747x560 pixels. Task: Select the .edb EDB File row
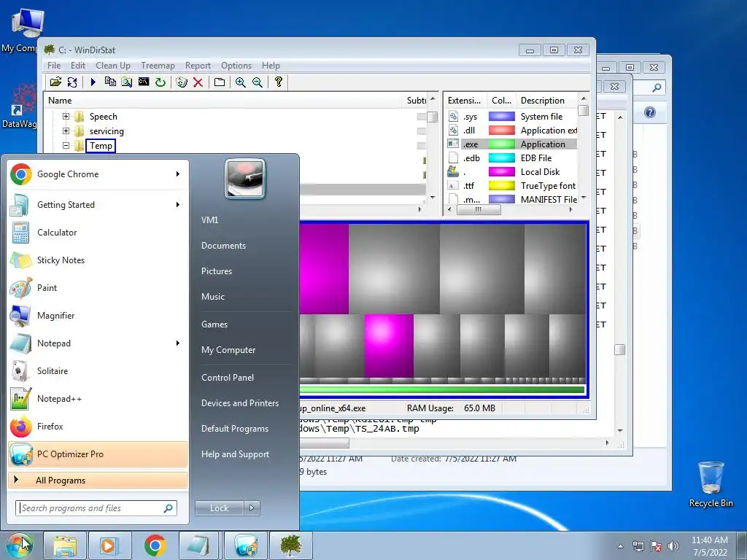pos(511,157)
